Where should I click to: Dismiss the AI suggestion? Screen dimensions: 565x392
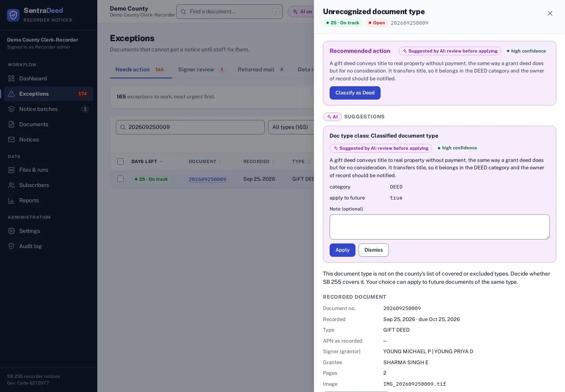point(374,250)
